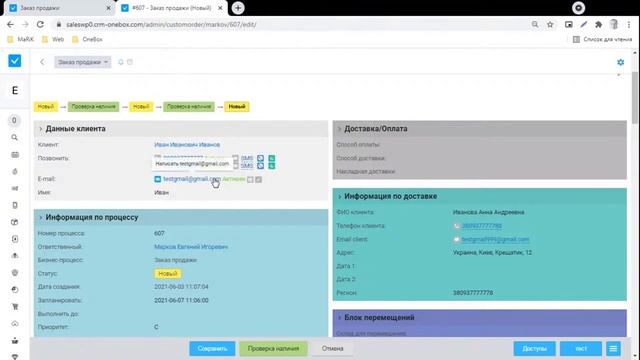The height and width of the screenshot is (360, 640).
Task: Select the #607 Заказ продажи (Новый) tab
Action: 172,8
